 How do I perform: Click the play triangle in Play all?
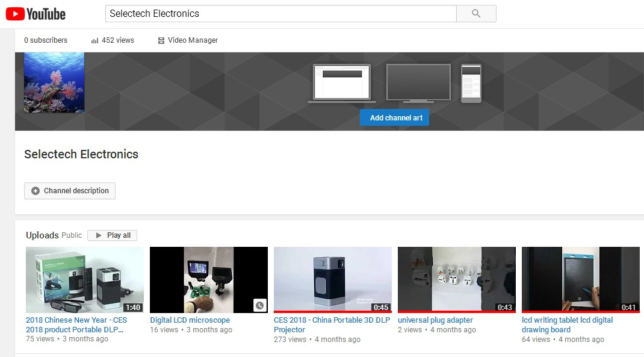click(x=99, y=235)
